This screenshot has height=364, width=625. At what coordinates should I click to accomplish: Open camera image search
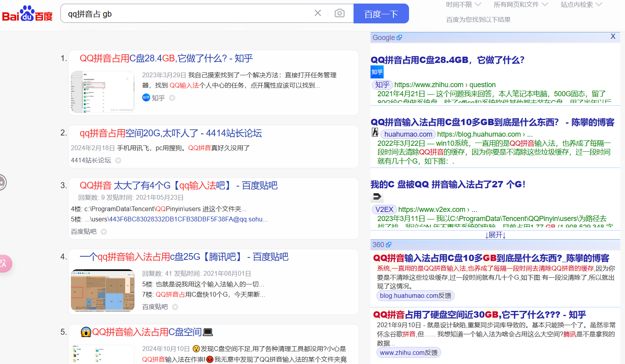(339, 13)
